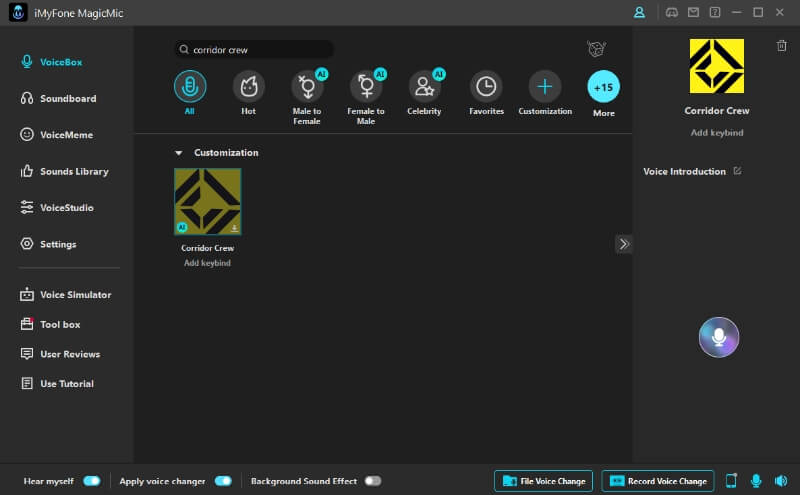Open the Customization plus category

click(x=545, y=86)
